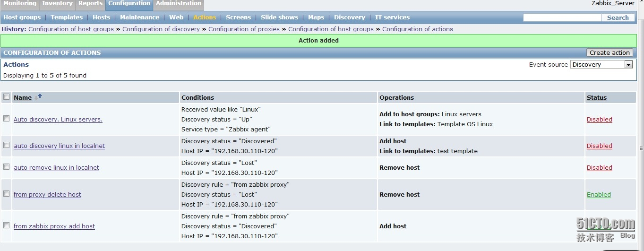Click the Template OS Linux operation text
Screen dimensions: 644x251
coord(465,124)
